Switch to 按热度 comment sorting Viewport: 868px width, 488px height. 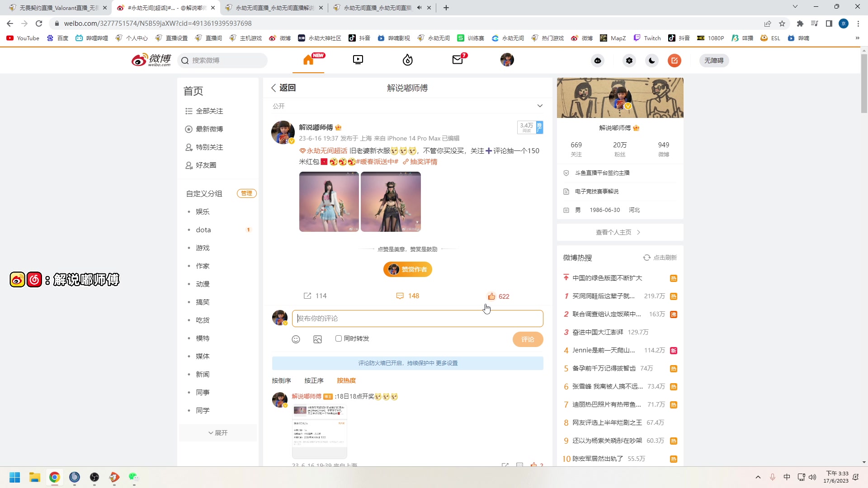coord(346,380)
